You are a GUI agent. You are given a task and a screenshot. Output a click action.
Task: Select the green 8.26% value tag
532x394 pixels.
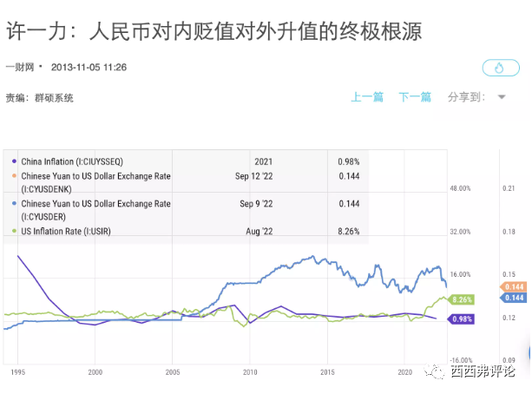click(461, 299)
